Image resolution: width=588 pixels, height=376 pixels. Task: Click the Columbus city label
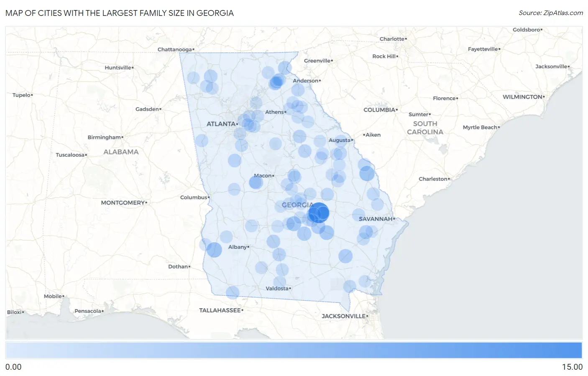coord(194,197)
